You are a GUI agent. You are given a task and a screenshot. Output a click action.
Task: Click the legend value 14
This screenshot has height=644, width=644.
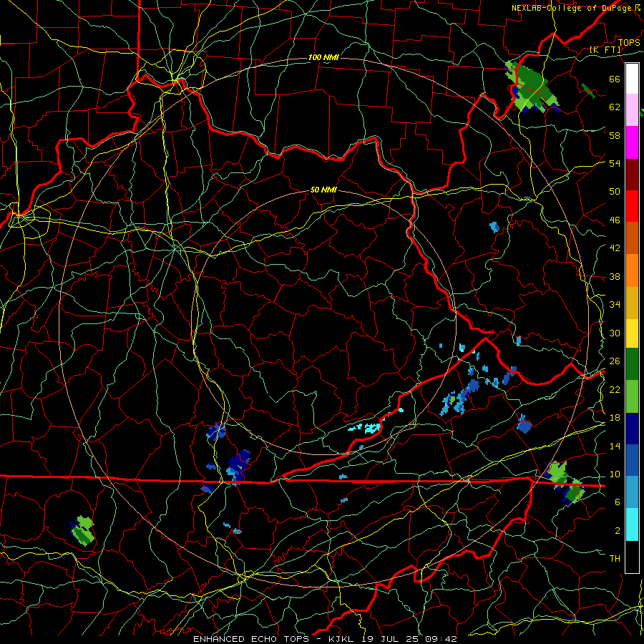(615, 446)
